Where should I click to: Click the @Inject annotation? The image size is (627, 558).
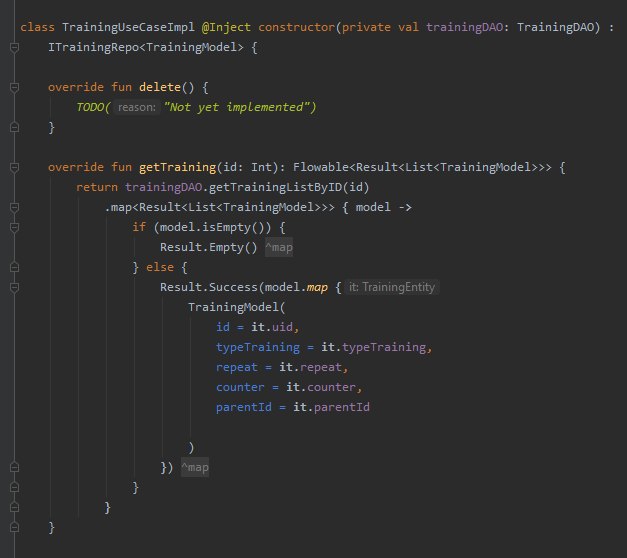point(226,27)
